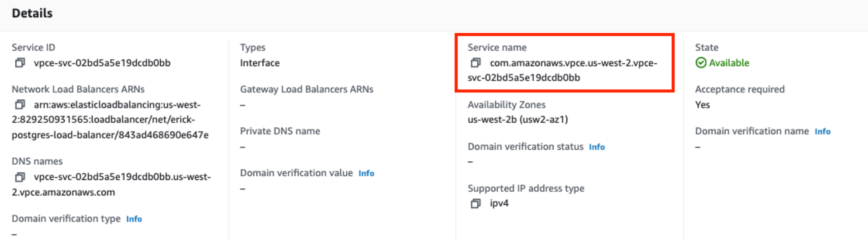Open Info link for Domain verification name
This screenshot has width=868, height=241.
click(x=822, y=132)
